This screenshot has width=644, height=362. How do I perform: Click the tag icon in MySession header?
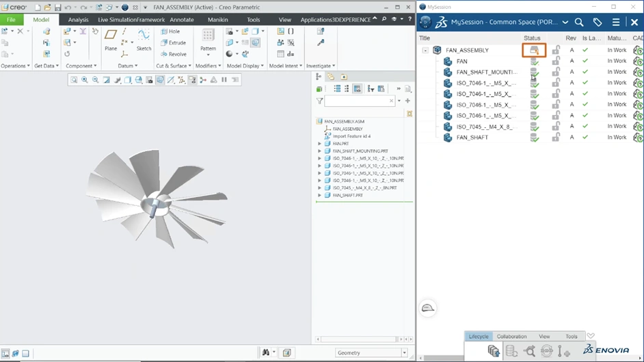[598, 22]
